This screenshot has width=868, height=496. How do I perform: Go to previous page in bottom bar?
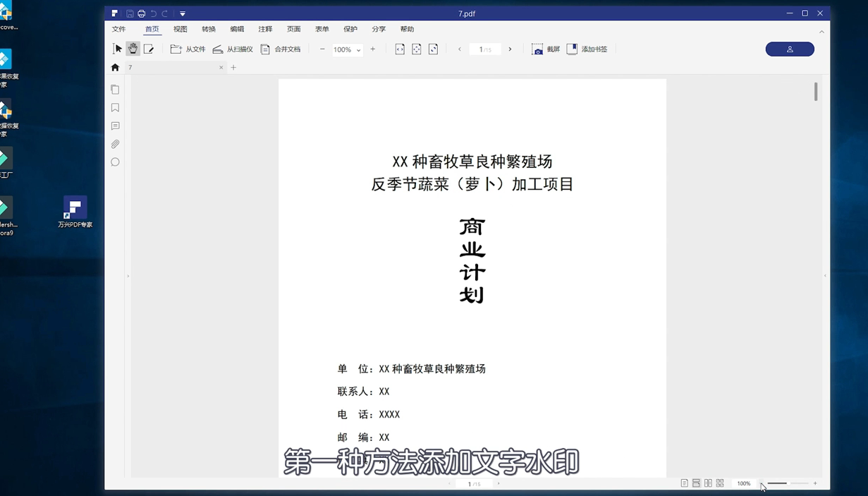click(x=449, y=484)
